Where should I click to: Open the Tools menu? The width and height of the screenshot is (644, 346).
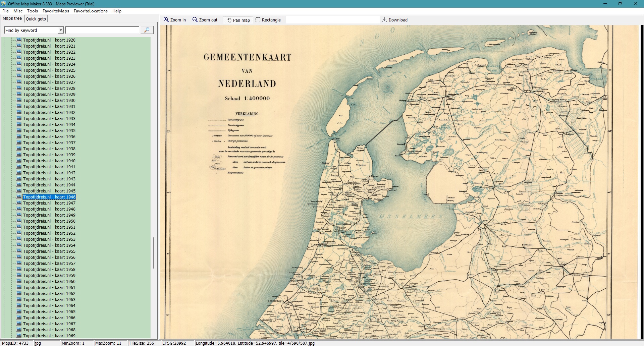32,11
